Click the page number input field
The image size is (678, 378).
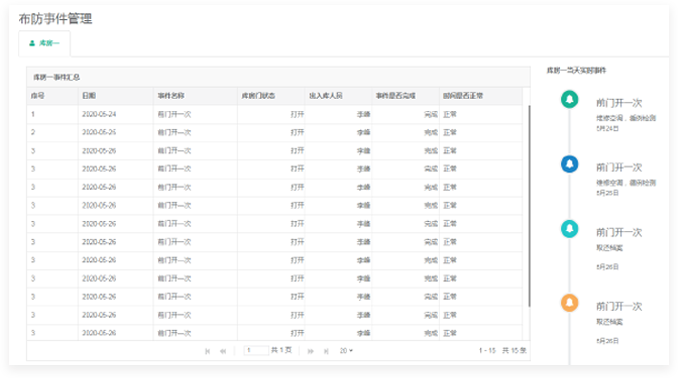click(x=256, y=350)
